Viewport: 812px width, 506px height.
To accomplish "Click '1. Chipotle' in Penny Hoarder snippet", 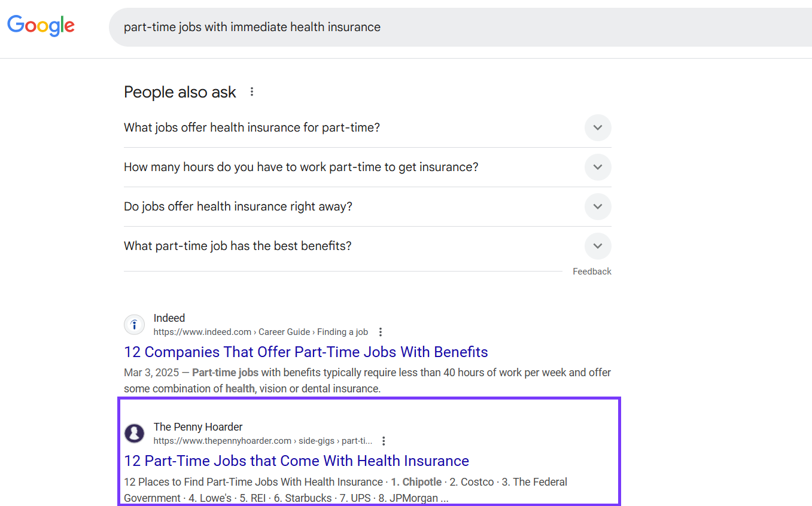I will point(416,482).
